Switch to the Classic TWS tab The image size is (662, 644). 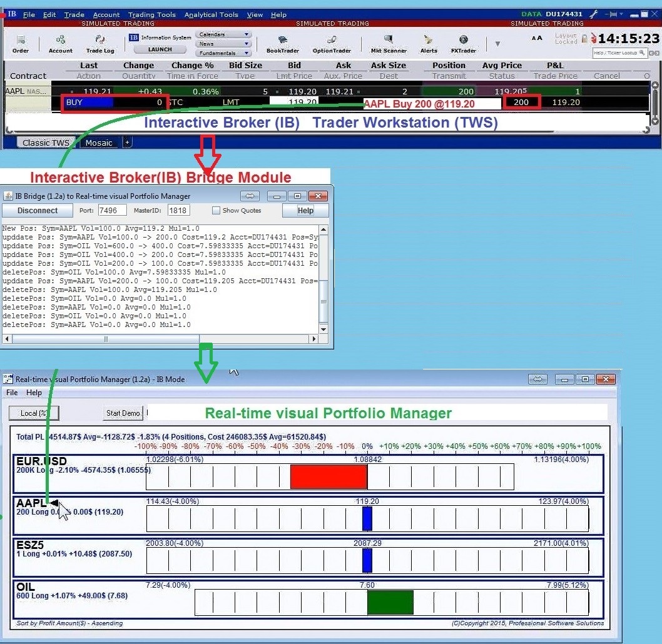click(46, 143)
